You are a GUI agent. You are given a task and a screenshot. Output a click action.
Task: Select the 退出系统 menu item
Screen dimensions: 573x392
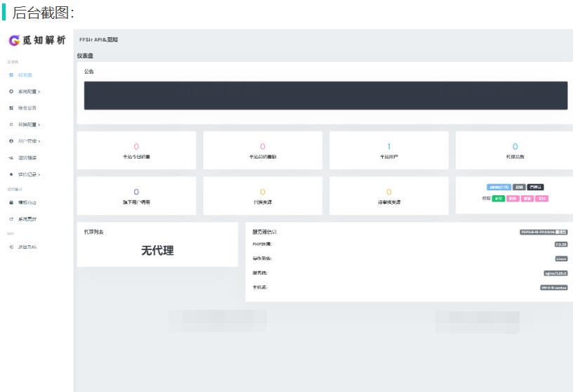[27, 247]
